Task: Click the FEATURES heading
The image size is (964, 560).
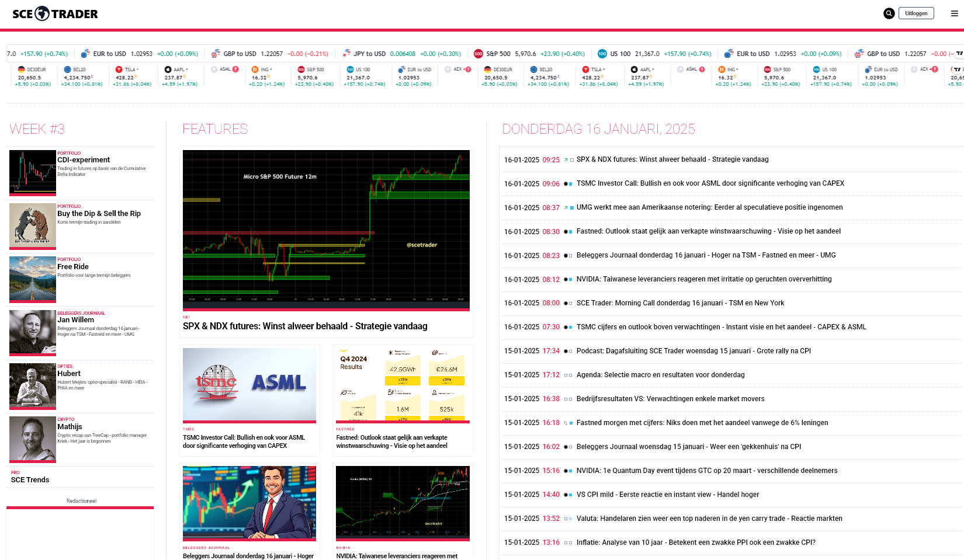Action: [x=216, y=129]
